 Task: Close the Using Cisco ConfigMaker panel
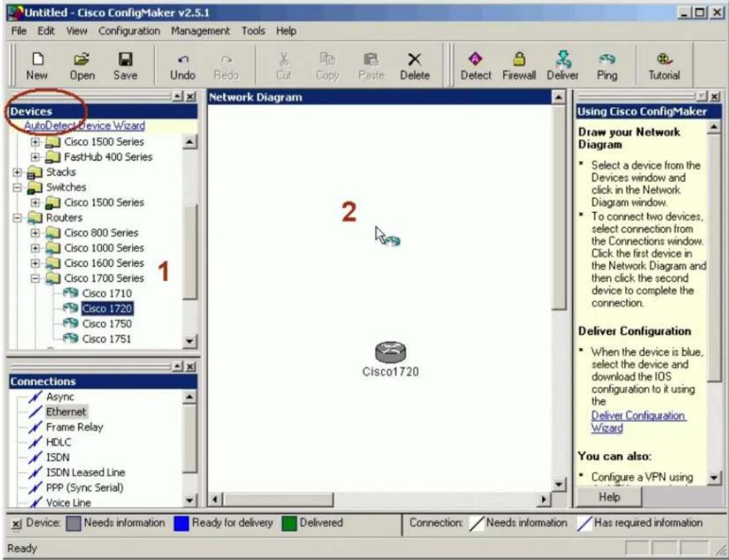(715, 96)
